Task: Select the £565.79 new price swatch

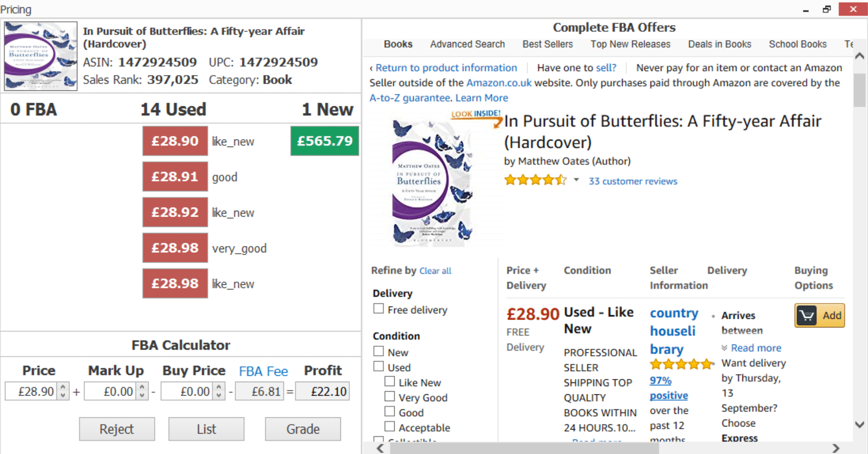Action: point(325,141)
